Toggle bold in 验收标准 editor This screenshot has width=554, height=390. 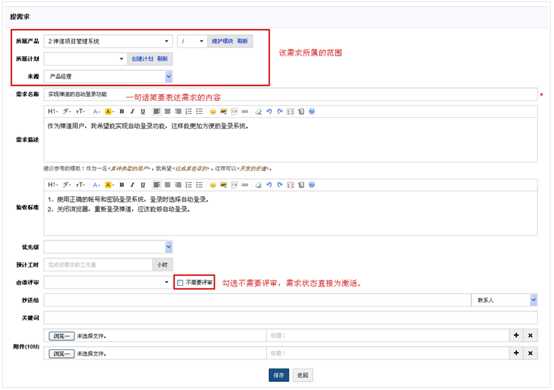(122, 185)
